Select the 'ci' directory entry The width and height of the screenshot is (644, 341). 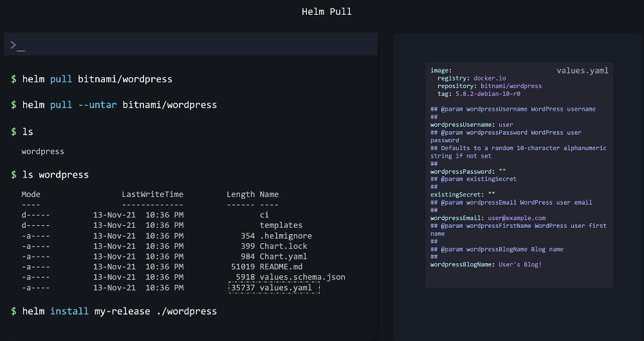tap(264, 214)
